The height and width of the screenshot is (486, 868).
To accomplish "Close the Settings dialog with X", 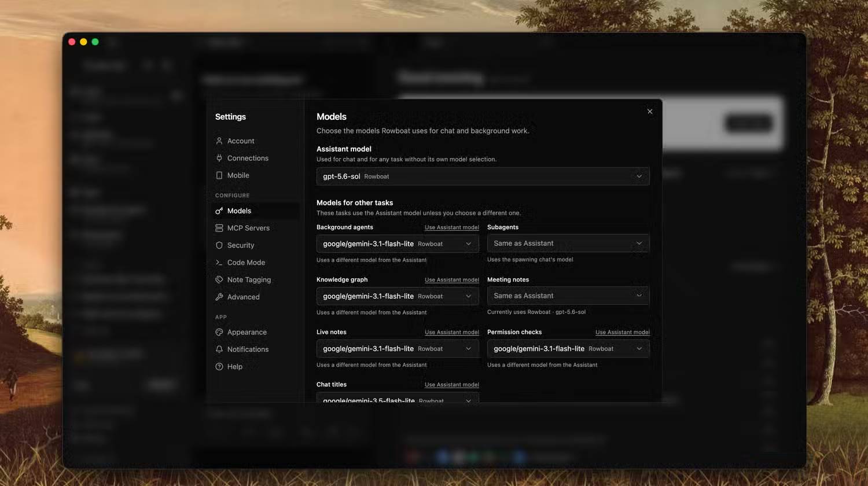I will (650, 112).
